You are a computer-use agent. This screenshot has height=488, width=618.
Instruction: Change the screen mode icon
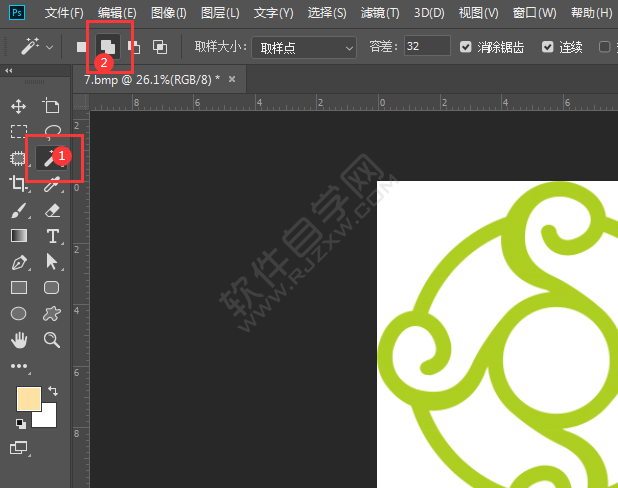coord(19,447)
